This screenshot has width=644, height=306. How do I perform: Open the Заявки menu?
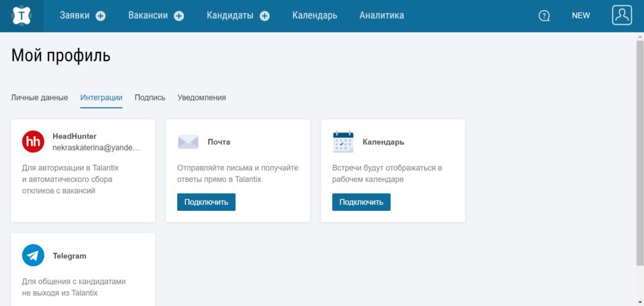click(74, 16)
